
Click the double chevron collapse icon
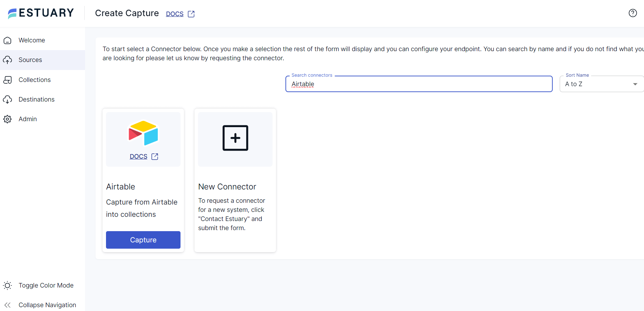click(x=7, y=305)
